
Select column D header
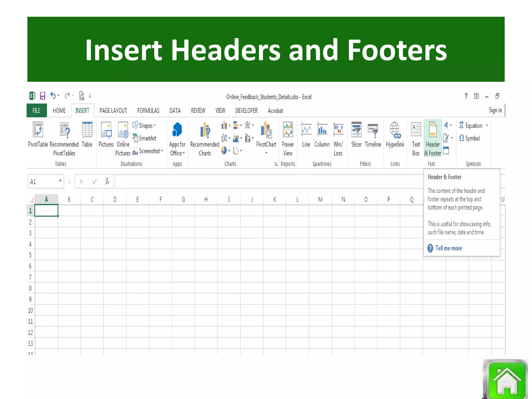pos(115,199)
